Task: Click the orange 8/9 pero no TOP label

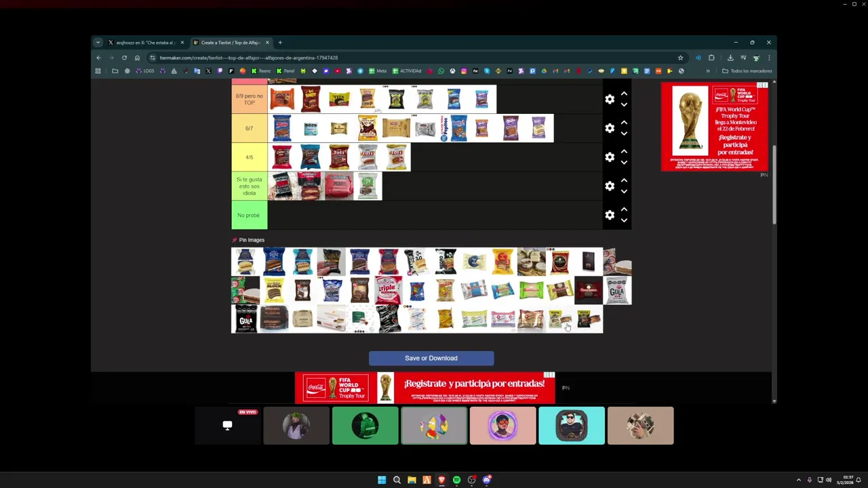Action: click(249, 99)
